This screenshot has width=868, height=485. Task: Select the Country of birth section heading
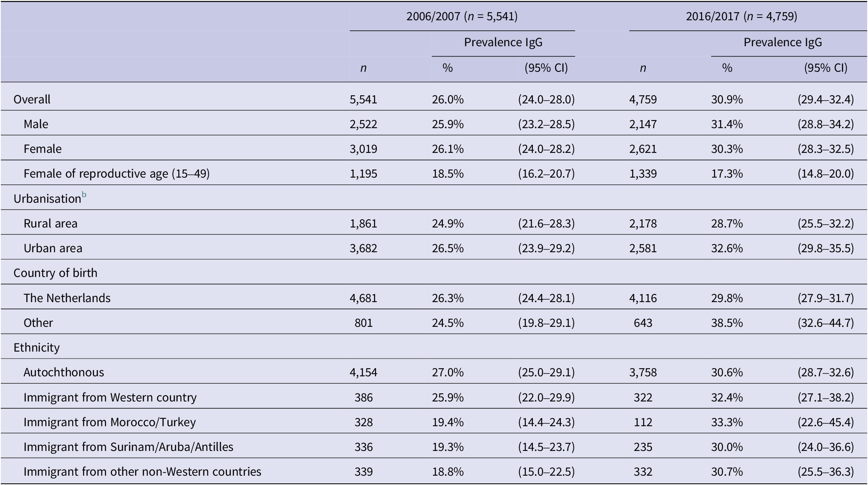point(56,273)
